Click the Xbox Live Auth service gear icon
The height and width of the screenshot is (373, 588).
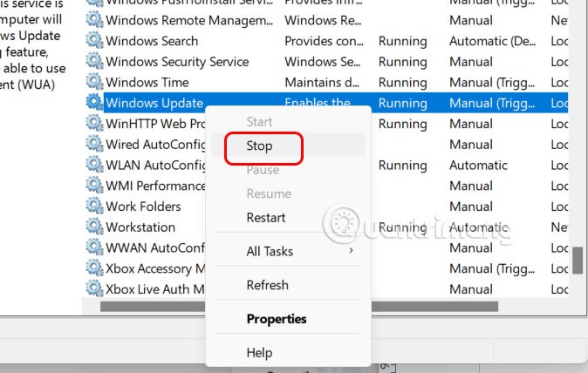[94, 288]
